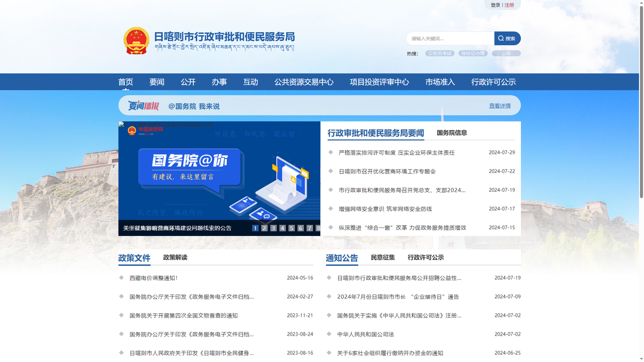644x362 pixels.
Task: Switch carousel to slide 3
Action: (273, 228)
